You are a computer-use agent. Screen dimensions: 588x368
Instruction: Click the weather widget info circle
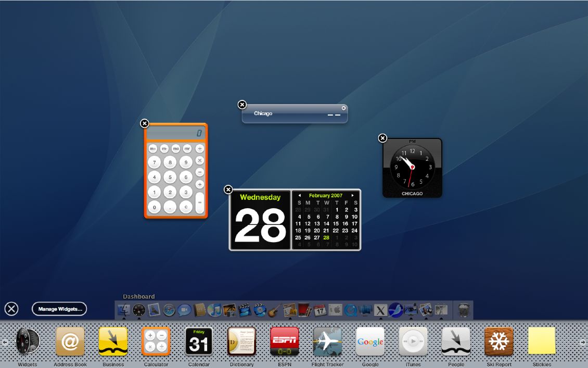(343, 108)
